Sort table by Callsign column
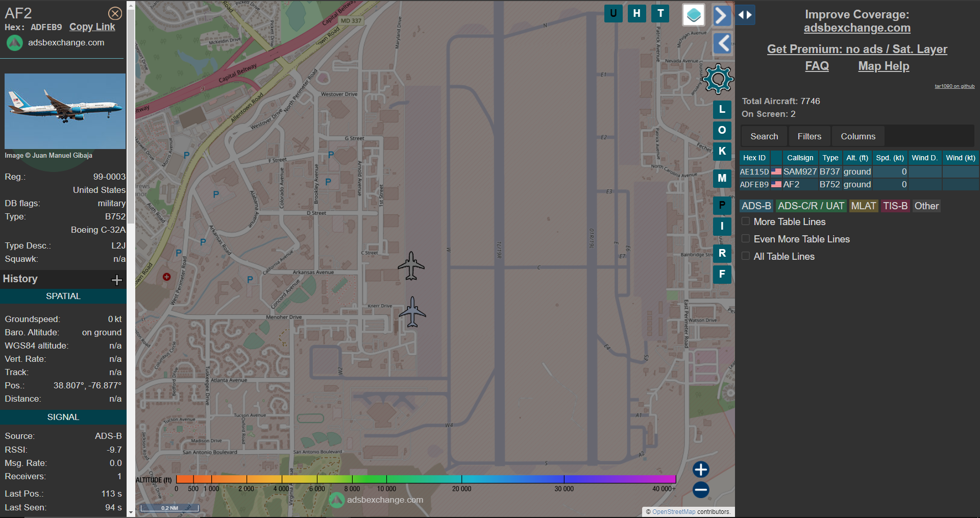This screenshot has width=980, height=518. [800, 158]
